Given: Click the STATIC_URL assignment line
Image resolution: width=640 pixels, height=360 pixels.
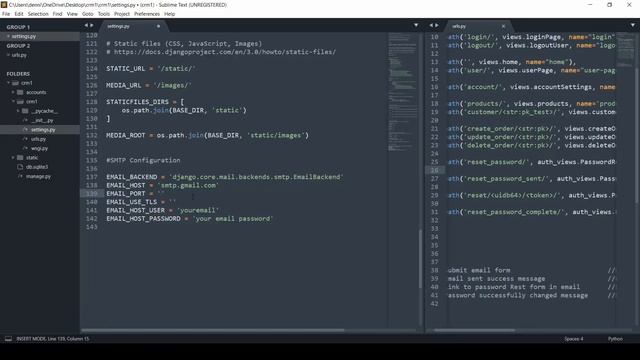Looking at the screenshot, I should [x=151, y=69].
